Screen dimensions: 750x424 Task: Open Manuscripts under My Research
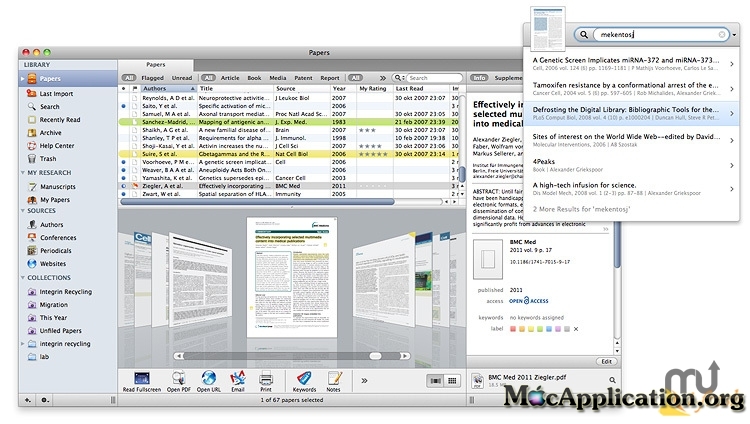pyautogui.click(x=57, y=187)
